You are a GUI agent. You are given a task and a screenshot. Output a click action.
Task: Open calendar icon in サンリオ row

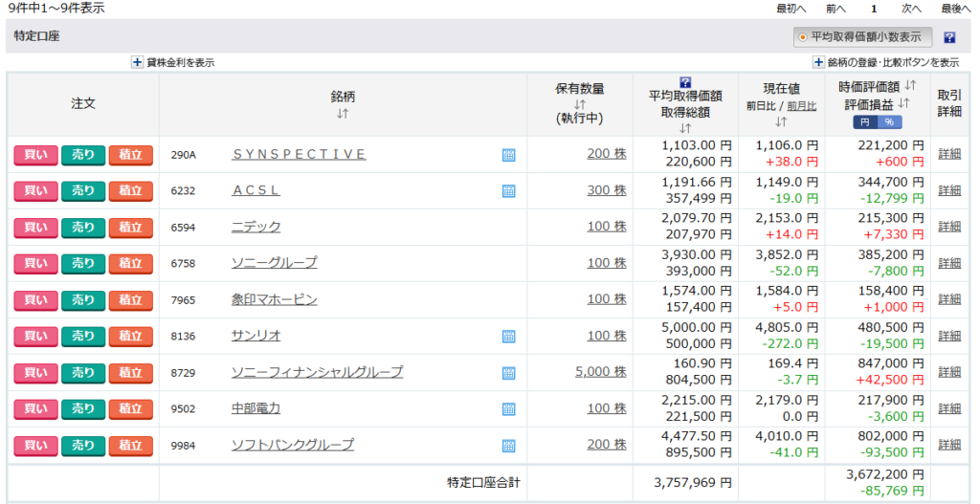(508, 337)
